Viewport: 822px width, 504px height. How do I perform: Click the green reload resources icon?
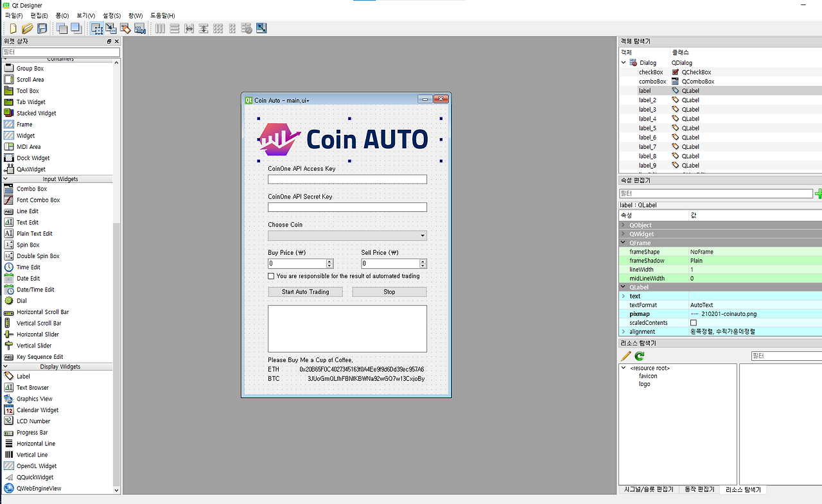640,356
